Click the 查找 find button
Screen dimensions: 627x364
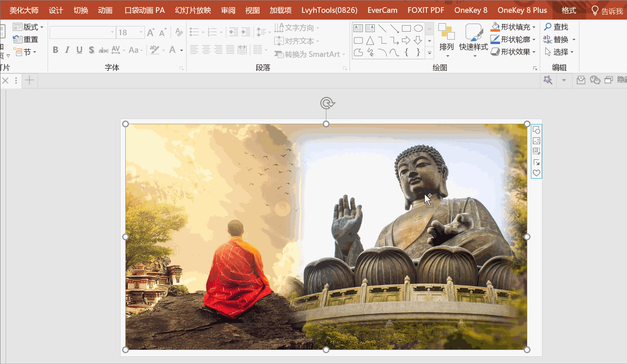pyautogui.click(x=557, y=27)
